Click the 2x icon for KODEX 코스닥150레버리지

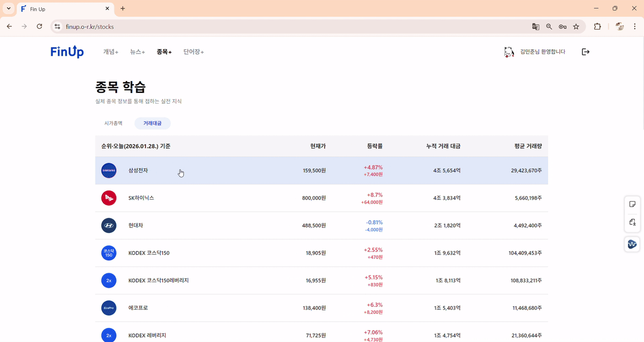coord(109,280)
